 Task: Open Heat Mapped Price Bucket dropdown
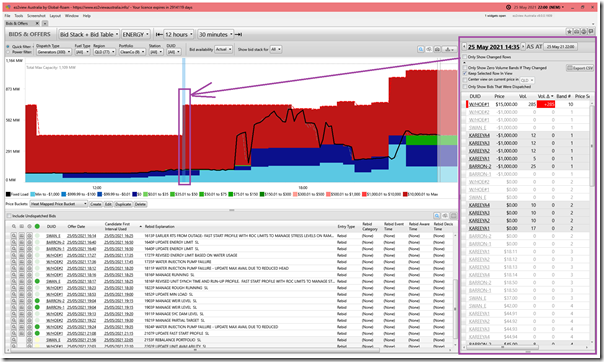pos(59,204)
